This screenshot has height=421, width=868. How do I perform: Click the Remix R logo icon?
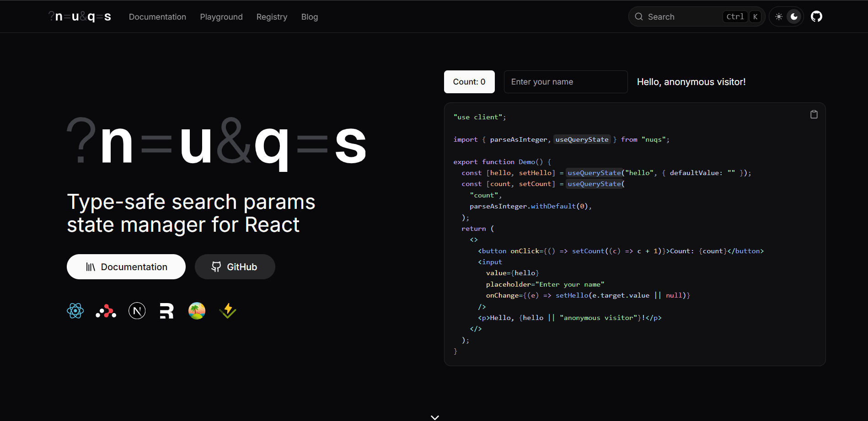click(x=166, y=311)
